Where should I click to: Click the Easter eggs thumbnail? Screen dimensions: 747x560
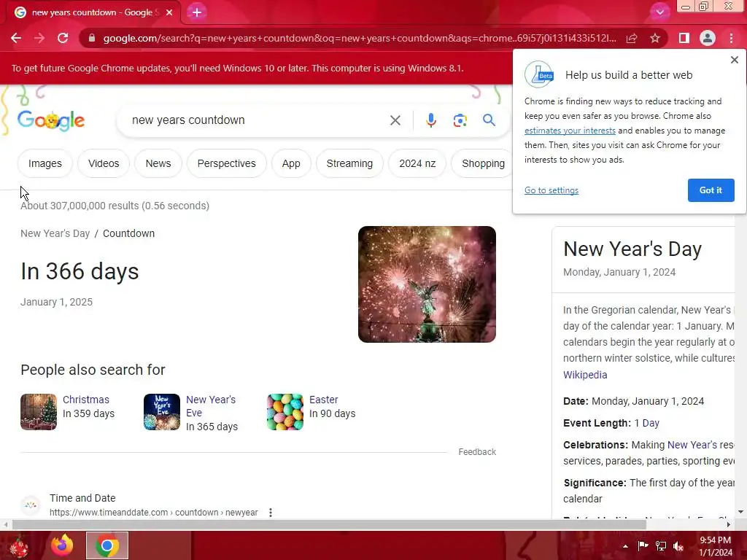tap(285, 412)
